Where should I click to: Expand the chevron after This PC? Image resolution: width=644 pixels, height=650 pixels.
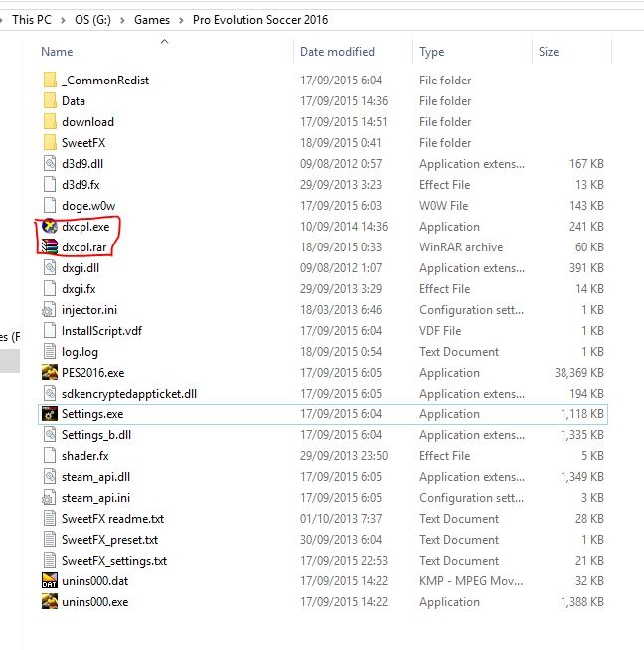[x=63, y=20]
